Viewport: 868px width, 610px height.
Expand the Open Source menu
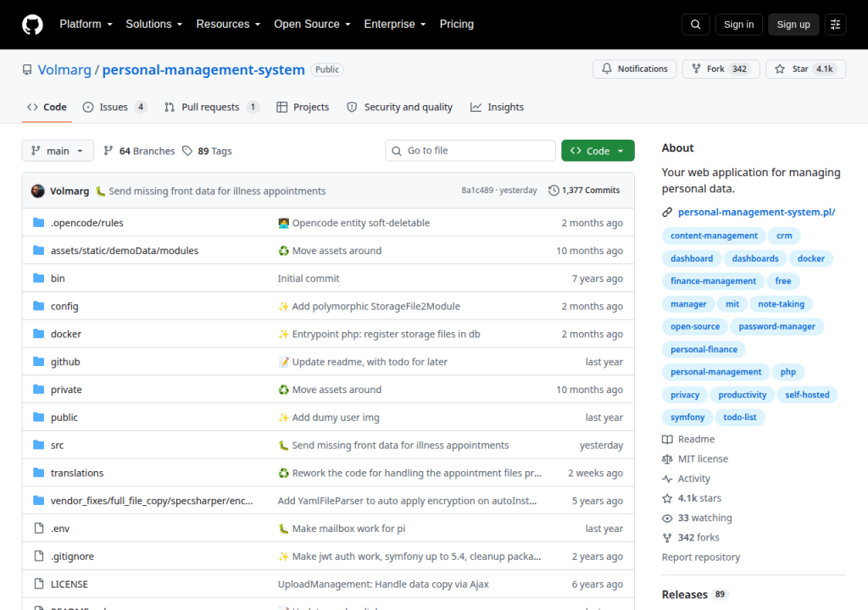[312, 25]
